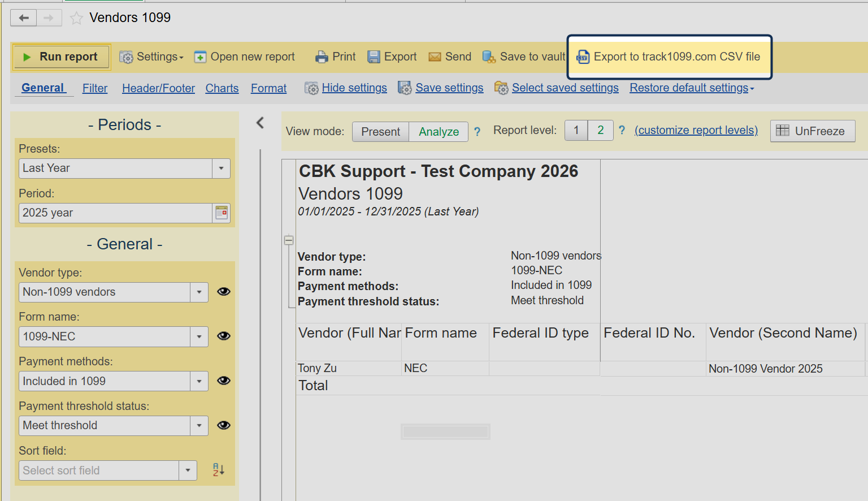868x501 pixels.
Task: Switch to the Filter tab
Action: (x=95, y=88)
